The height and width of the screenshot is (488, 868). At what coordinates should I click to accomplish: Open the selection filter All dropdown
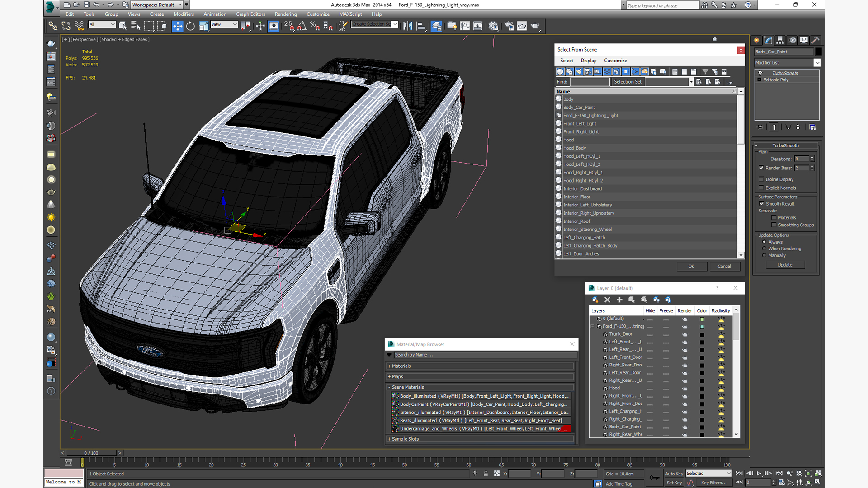pyautogui.click(x=102, y=24)
